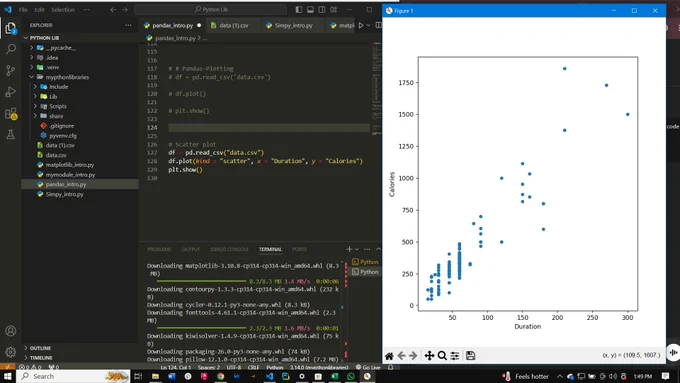Open new terminal launch profile dropdown
The width and height of the screenshot is (680, 383).
pyautogui.click(x=357, y=249)
